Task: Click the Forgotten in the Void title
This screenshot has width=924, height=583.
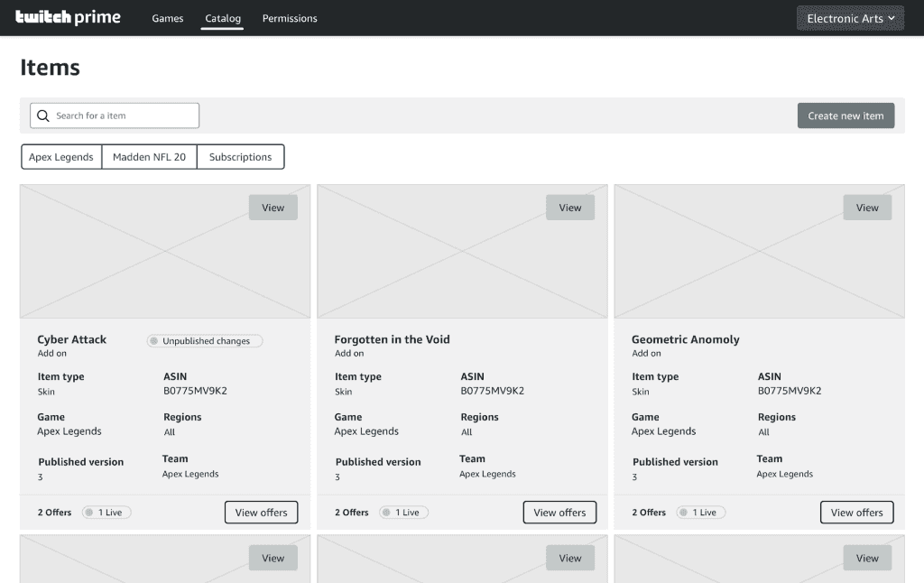Action: (x=392, y=339)
